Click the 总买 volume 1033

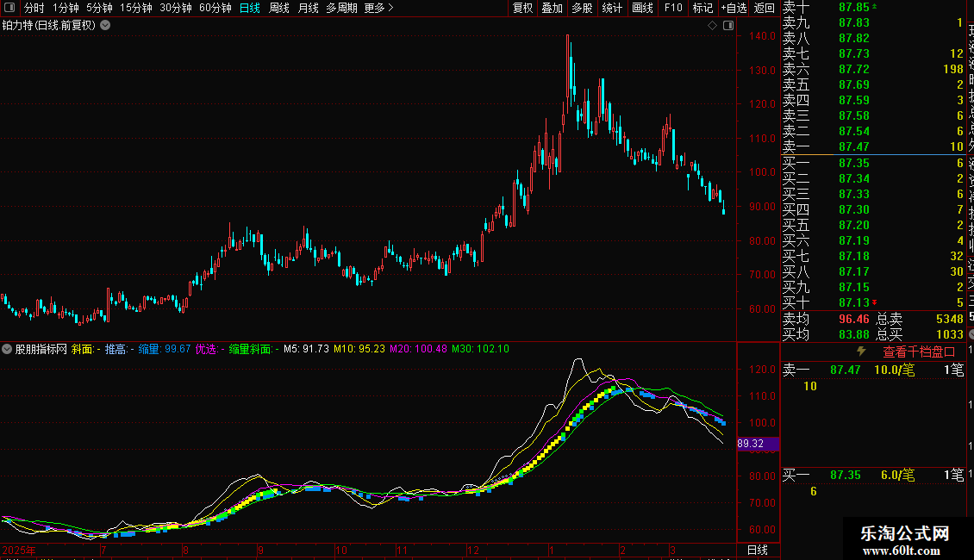click(949, 334)
